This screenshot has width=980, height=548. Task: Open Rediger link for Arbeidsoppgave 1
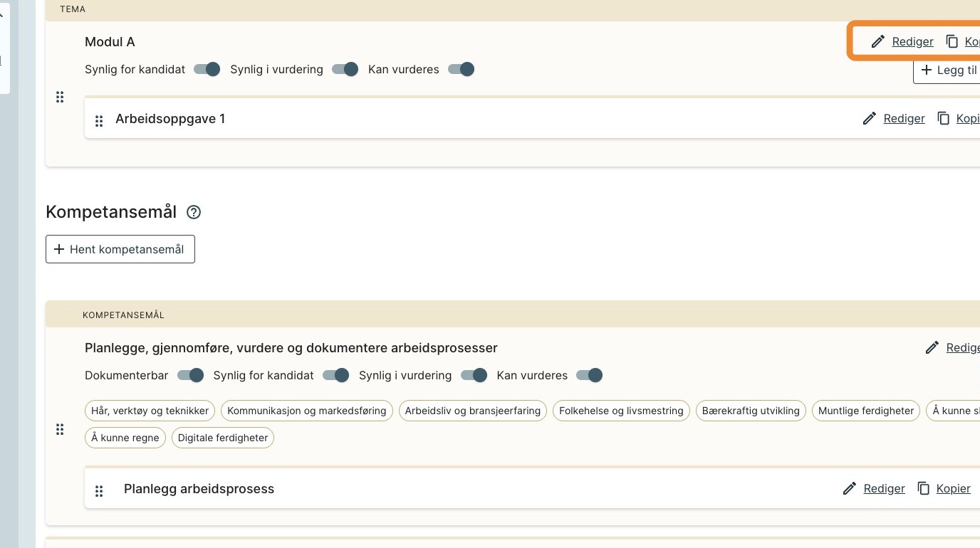coord(904,119)
